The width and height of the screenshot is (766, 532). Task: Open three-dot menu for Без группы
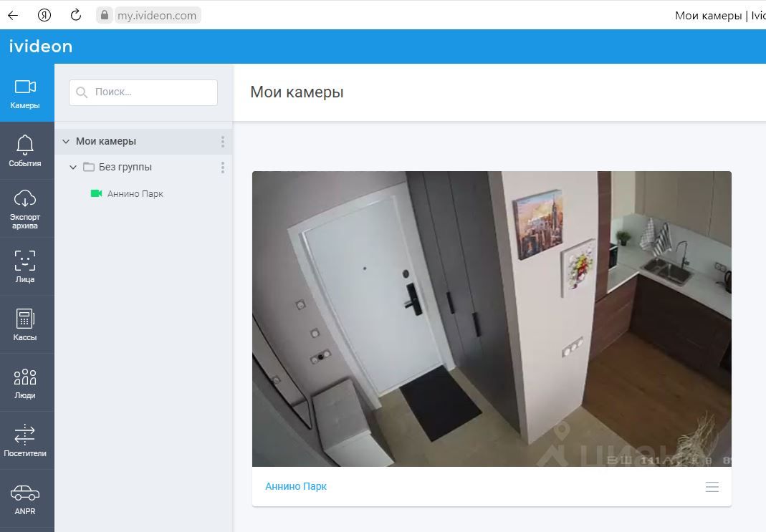click(x=223, y=168)
